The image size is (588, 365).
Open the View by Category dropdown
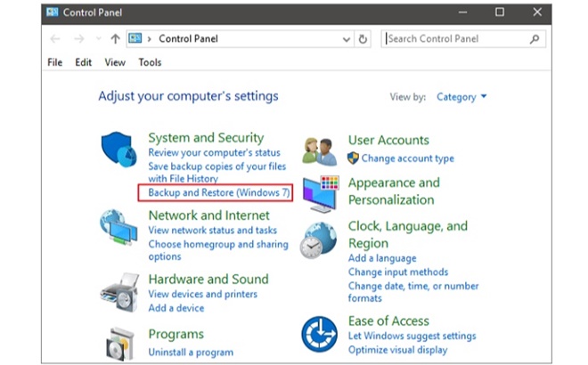[461, 97]
